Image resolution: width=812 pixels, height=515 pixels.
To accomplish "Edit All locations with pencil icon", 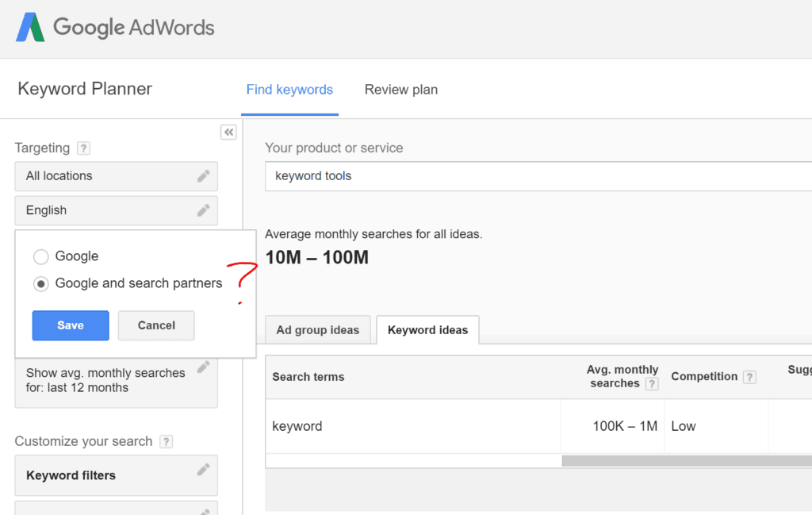I will (x=204, y=176).
